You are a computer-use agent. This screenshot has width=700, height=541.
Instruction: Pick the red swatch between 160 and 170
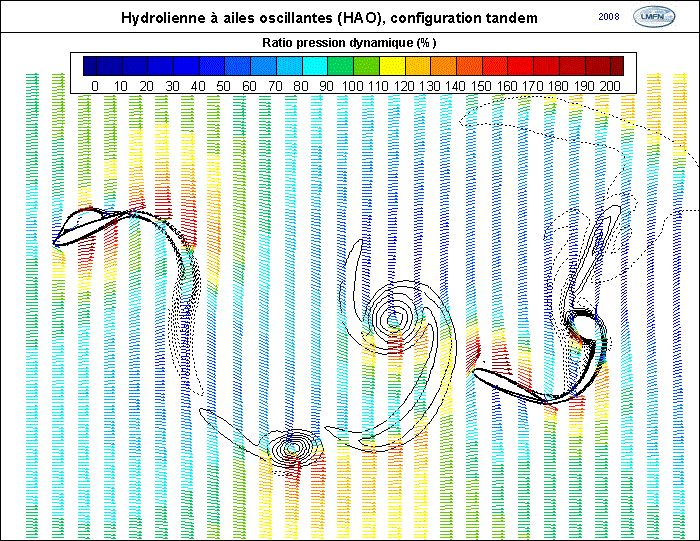pyautogui.click(x=521, y=66)
